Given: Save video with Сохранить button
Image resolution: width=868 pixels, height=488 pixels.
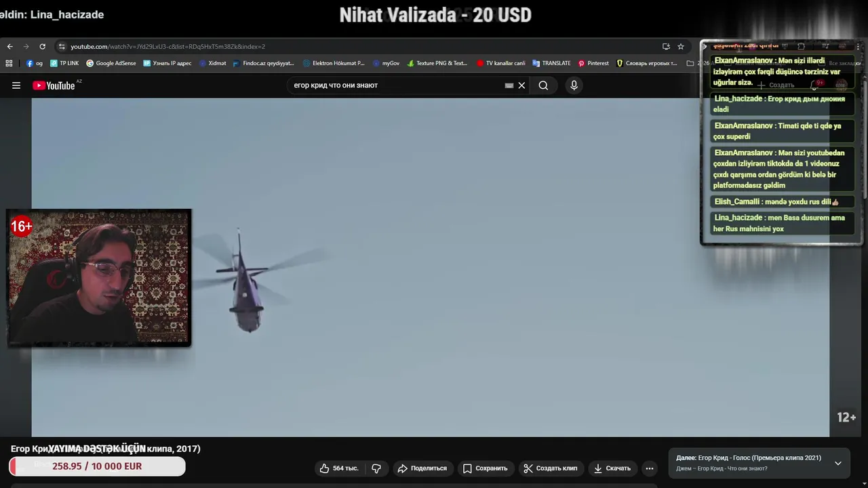Looking at the screenshot, I should pos(485,468).
